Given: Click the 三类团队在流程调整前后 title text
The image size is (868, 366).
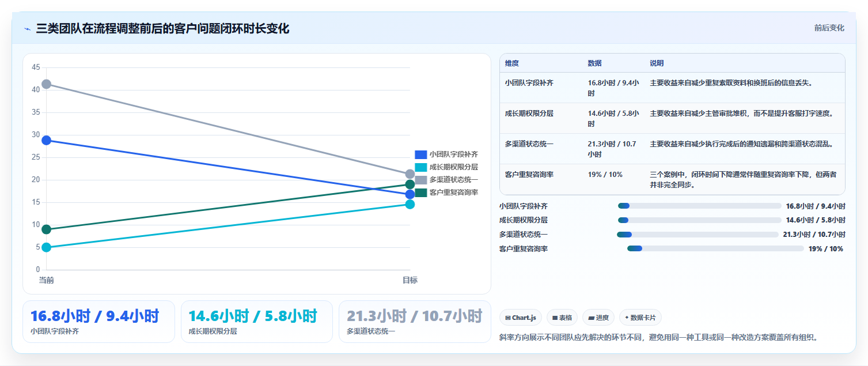Looking at the screenshot, I should [162, 28].
